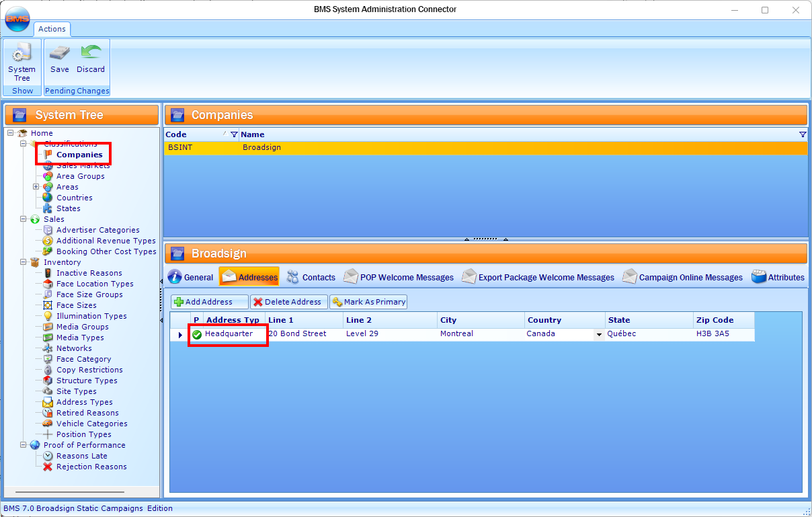Open Additional Revenue Types

tap(106, 241)
